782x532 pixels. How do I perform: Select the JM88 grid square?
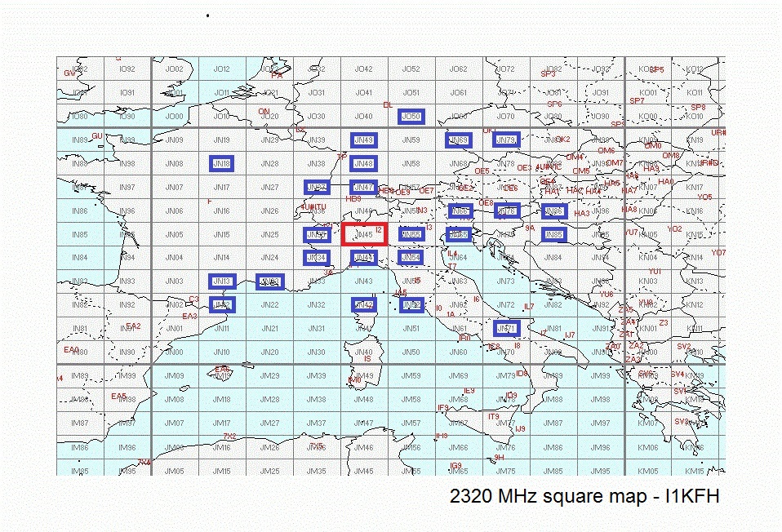pos(553,399)
